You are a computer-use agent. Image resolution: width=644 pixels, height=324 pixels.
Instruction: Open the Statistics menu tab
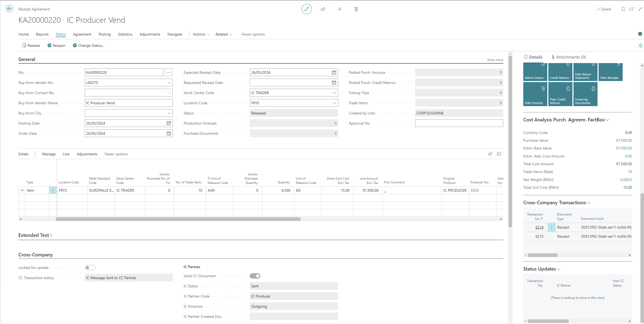(x=125, y=34)
